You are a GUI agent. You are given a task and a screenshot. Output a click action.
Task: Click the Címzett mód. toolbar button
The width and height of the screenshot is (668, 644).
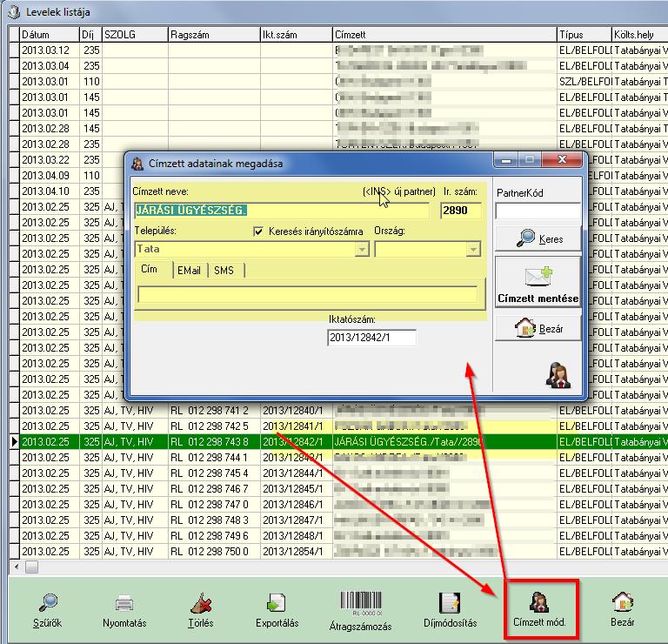coord(539,611)
